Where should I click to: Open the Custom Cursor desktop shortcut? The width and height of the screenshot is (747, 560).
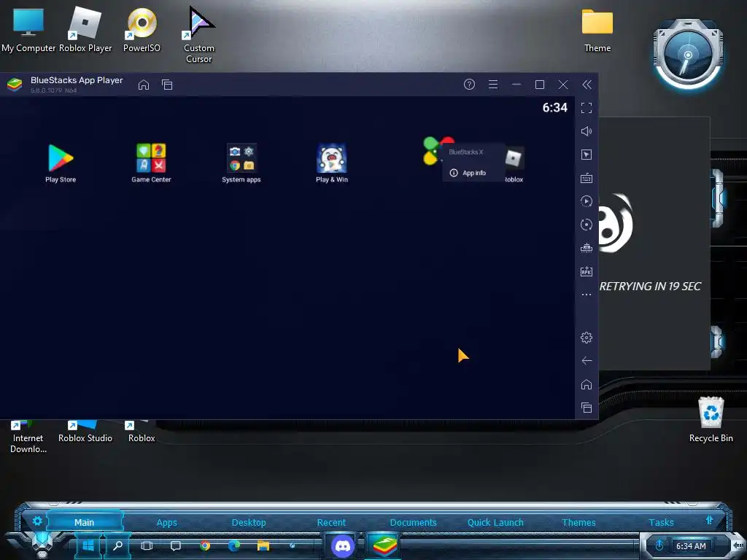198,34
